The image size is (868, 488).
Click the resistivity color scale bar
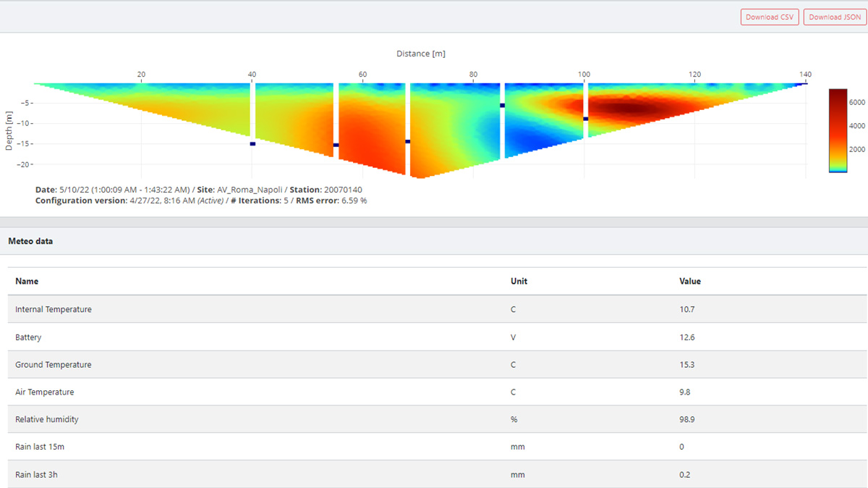(838, 130)
